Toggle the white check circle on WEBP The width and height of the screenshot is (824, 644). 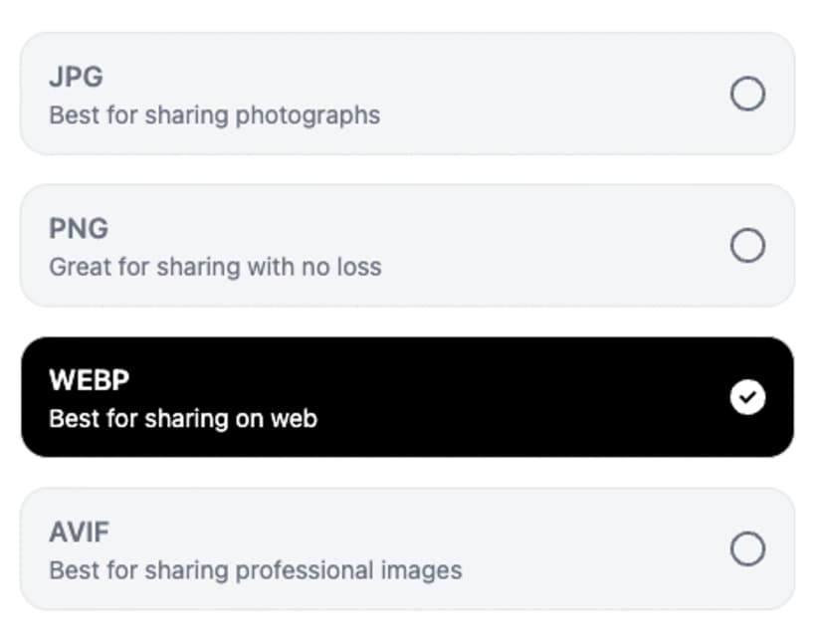(x=747, y=397)
